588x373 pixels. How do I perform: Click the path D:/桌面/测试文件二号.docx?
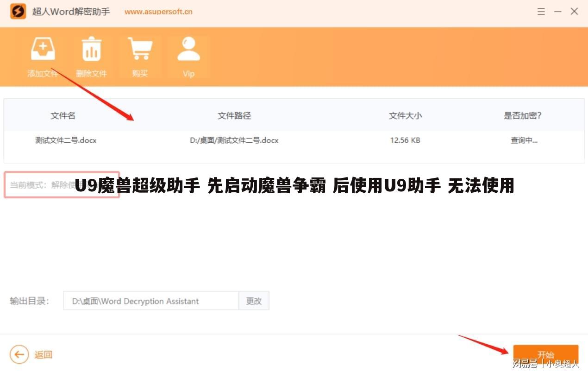234,140
